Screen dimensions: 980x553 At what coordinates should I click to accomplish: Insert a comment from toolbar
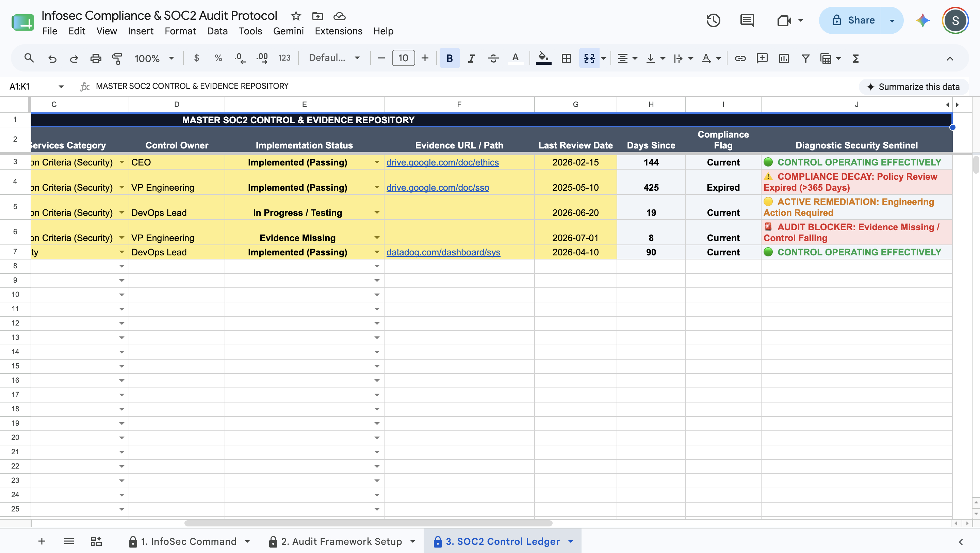point(762,58)
